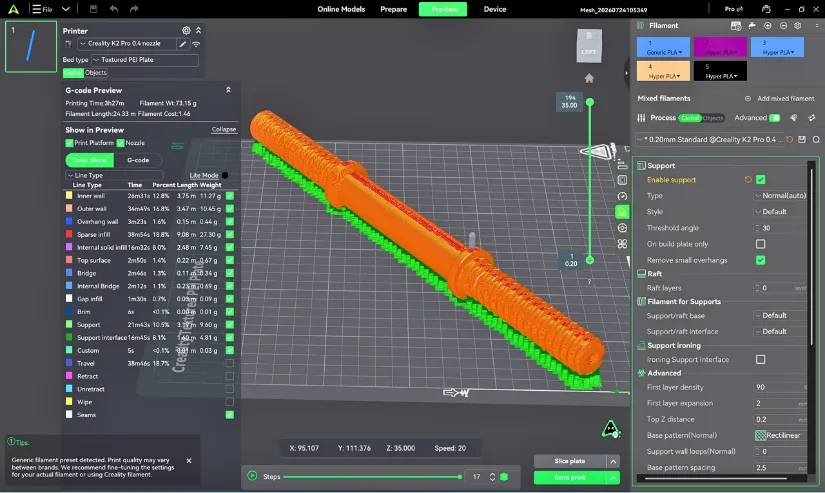Search process settings magnifier icon
The width and height of the screenshot is (825, 493).
(x=816, y=139)
